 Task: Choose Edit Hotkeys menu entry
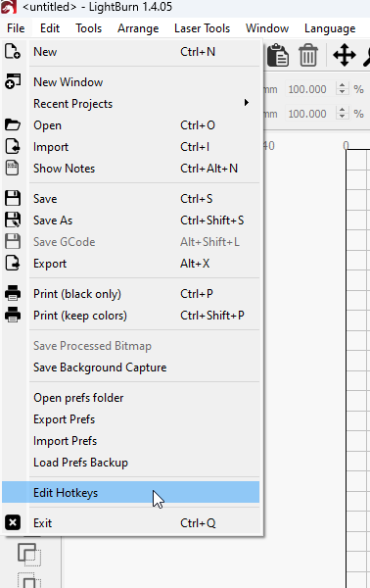tap(131, 492)
